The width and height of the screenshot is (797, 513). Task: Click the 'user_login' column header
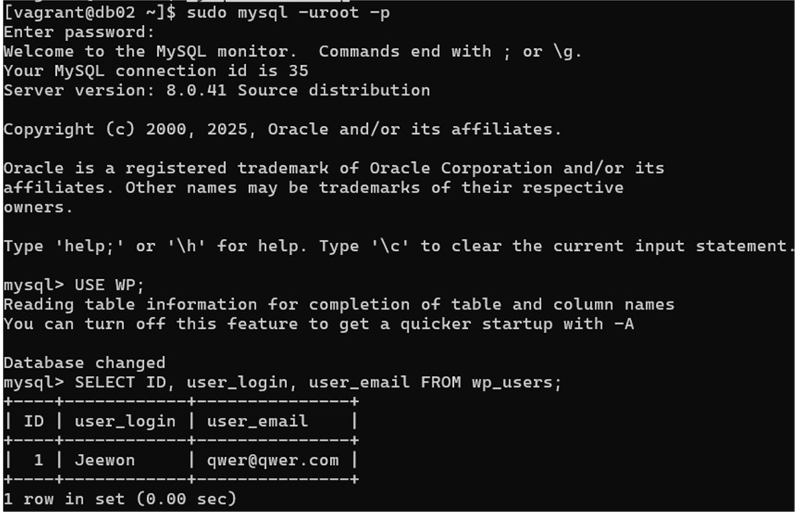(125, 421)
